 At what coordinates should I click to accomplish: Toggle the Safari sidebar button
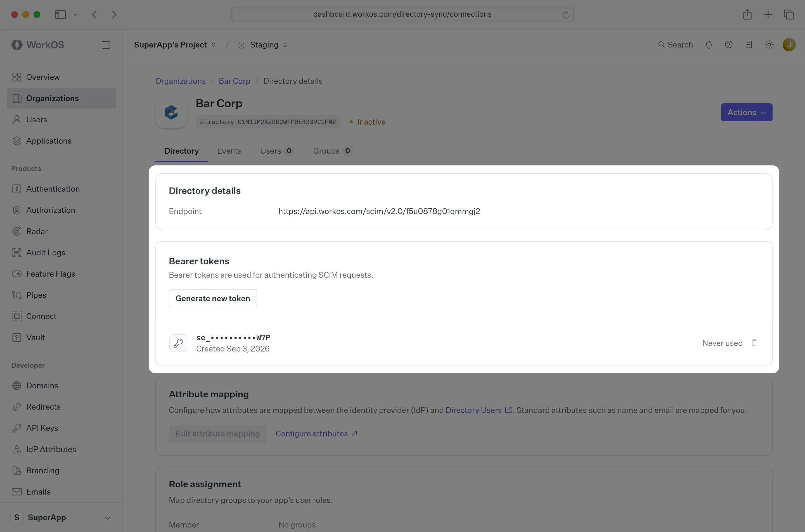(x=60, y=15)
